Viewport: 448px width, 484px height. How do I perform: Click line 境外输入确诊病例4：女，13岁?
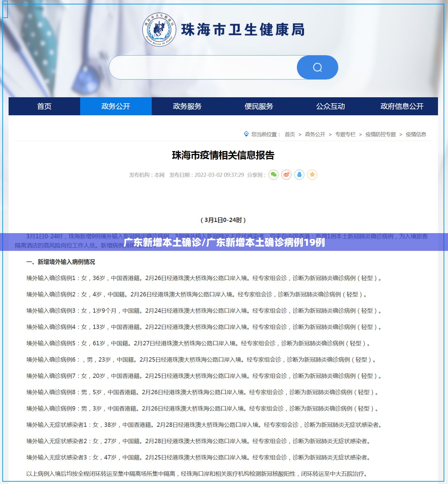[x=204, y=327]
